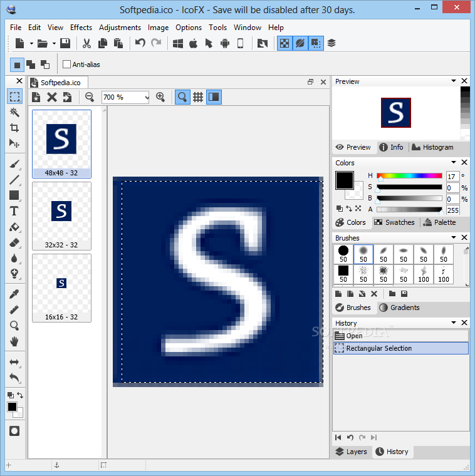475x476 pixels.
Task: Create an Android icon
Action: [x=225, y=43]
